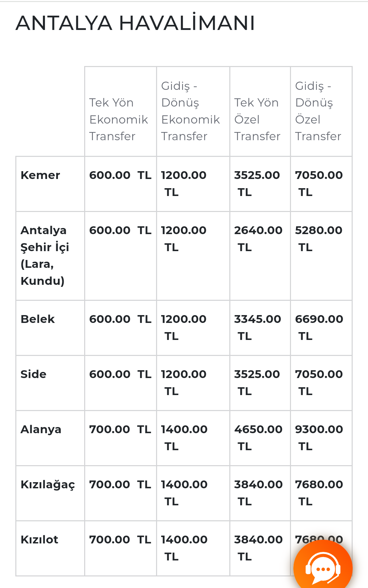Click the Gidiş - Dönüş Ekonomik Transfer header
The image size is (368, 588).
[x=190, y=111]
